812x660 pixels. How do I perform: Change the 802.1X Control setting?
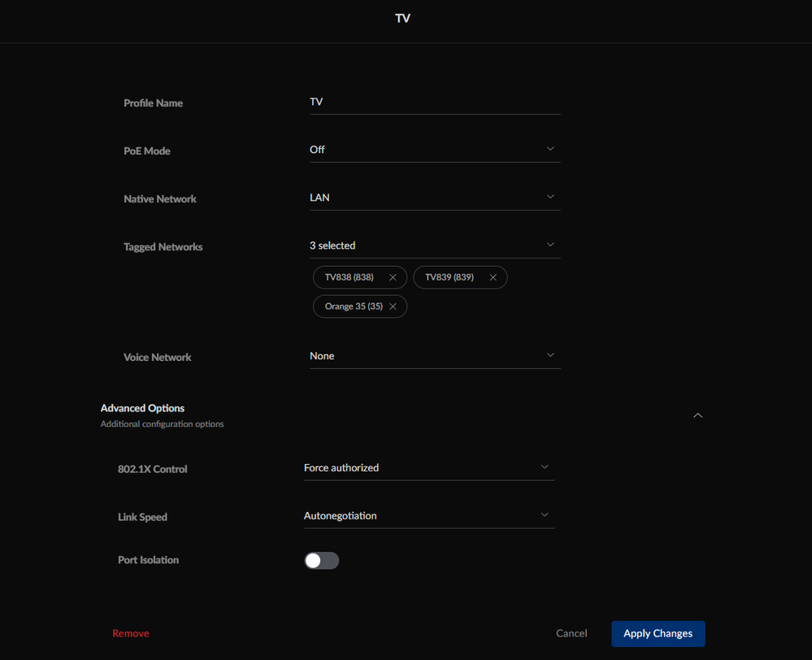[x=428, y=468]
